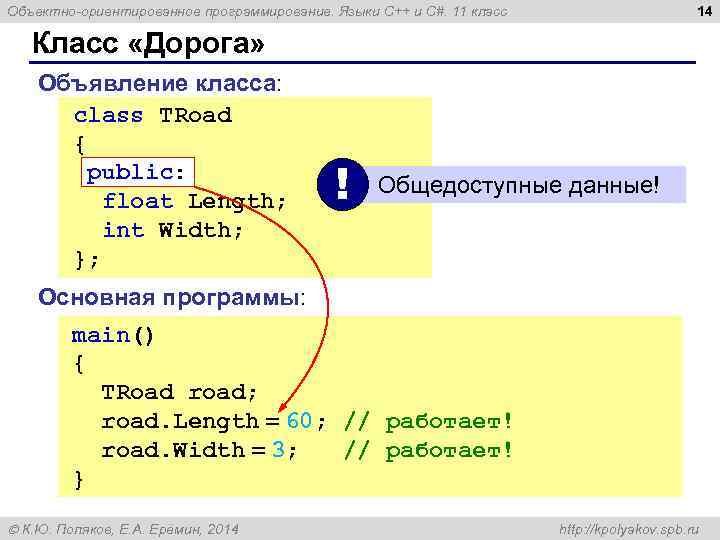Screen dimensions: 720x540
Task: Click "road.Length" in the main program
Action: pyautogui.click(x=180, y=422)
